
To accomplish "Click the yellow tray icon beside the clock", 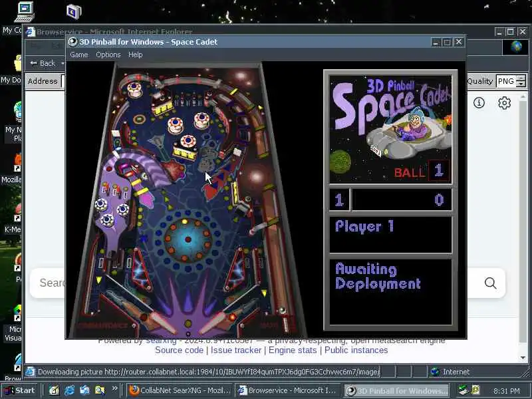I will [476, 390].
